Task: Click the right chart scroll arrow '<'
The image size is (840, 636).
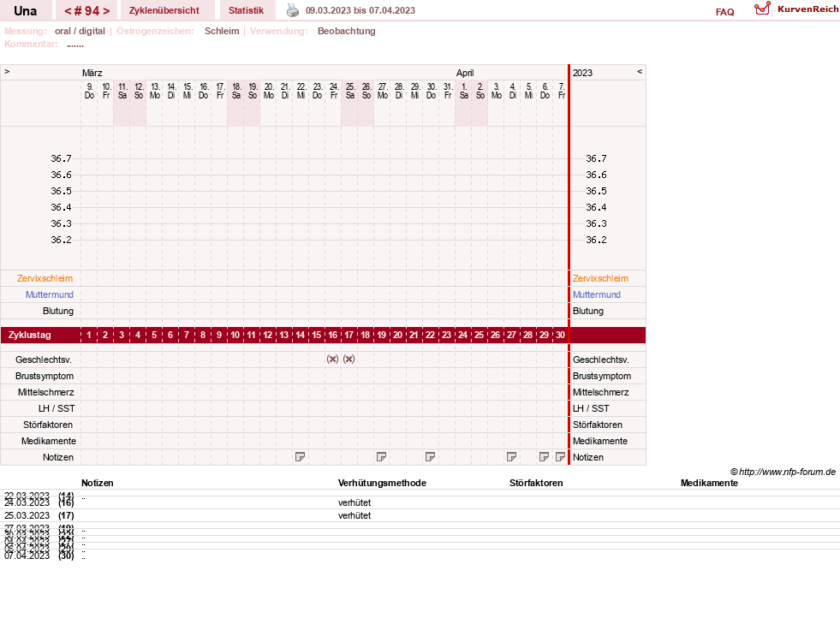Action: (639, 71)
